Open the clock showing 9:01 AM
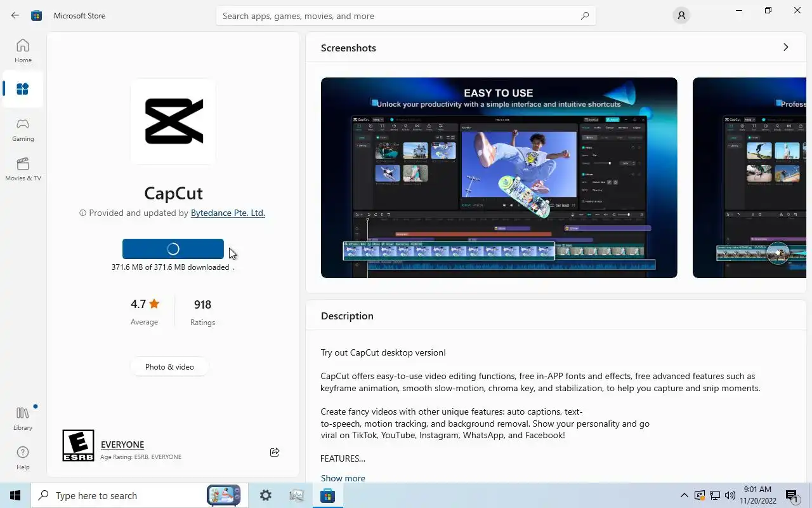 pyautogui.click(x=757, y=495)
